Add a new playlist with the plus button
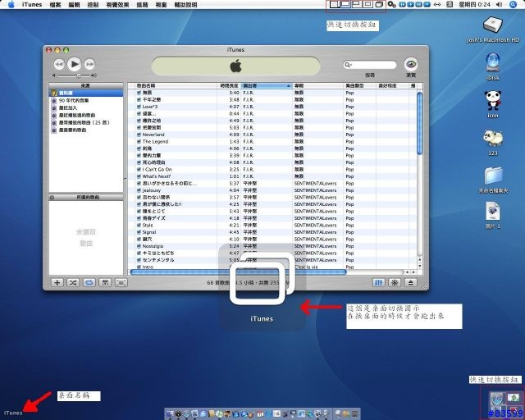 (x=57, y=283)
